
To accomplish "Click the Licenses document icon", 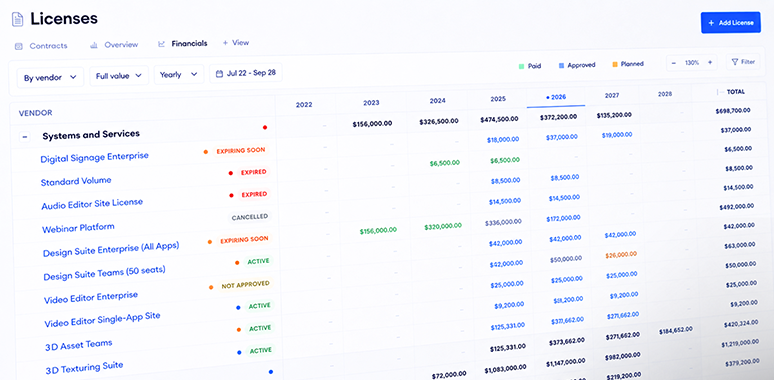I will coord(18,20).
